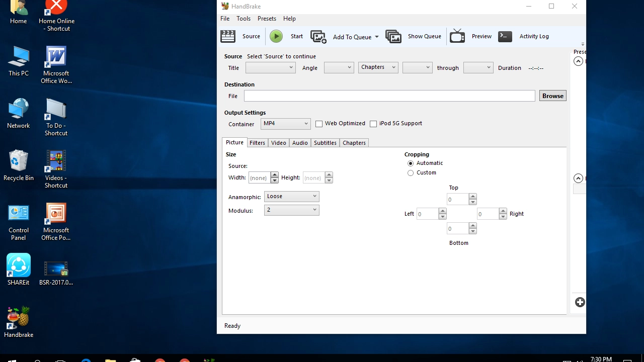The height and width of the screenshot is (362, 644).
Task: Open the Source clapperboard icon in toolbar
Action: [228, 36]
